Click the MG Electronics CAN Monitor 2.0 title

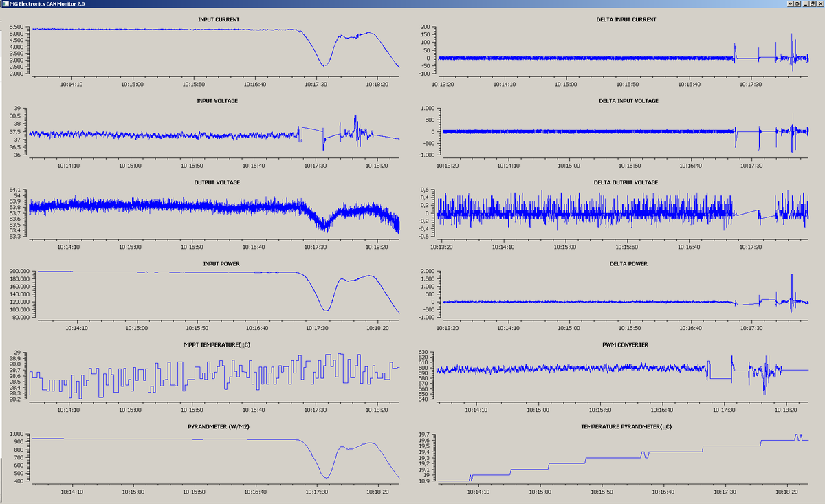(47, 3)
